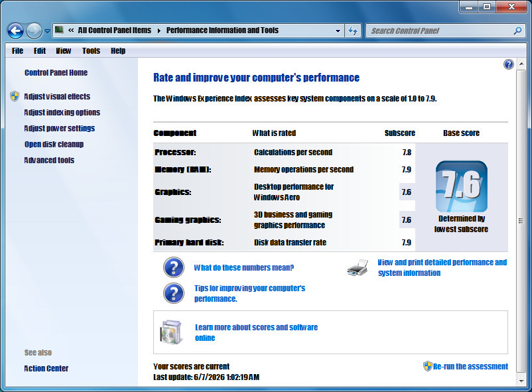
Task: View and print detailed performance information
Action: coord(442,268)
